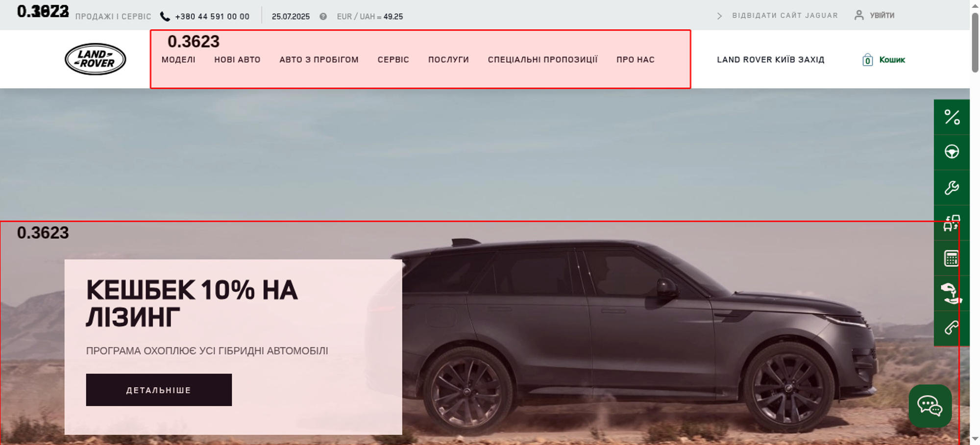Click the steering wheel test drive icon
Viewport: 980px width, 445px height.
952,152
